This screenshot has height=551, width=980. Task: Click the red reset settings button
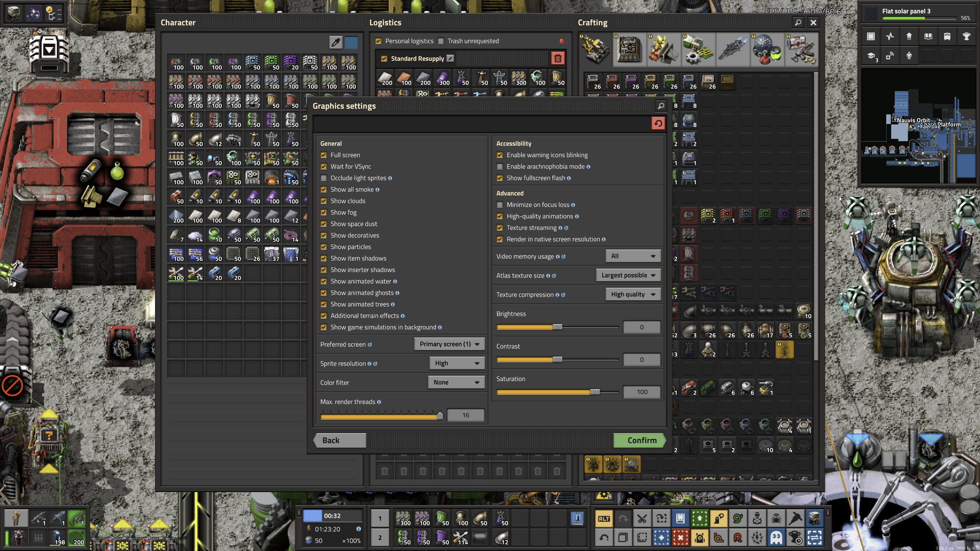click(658, 123)
